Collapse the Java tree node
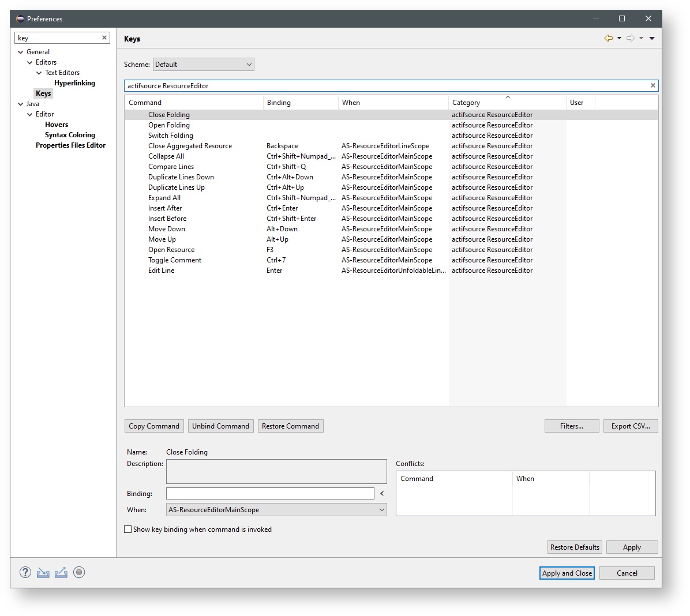 [x=21, y=104]
